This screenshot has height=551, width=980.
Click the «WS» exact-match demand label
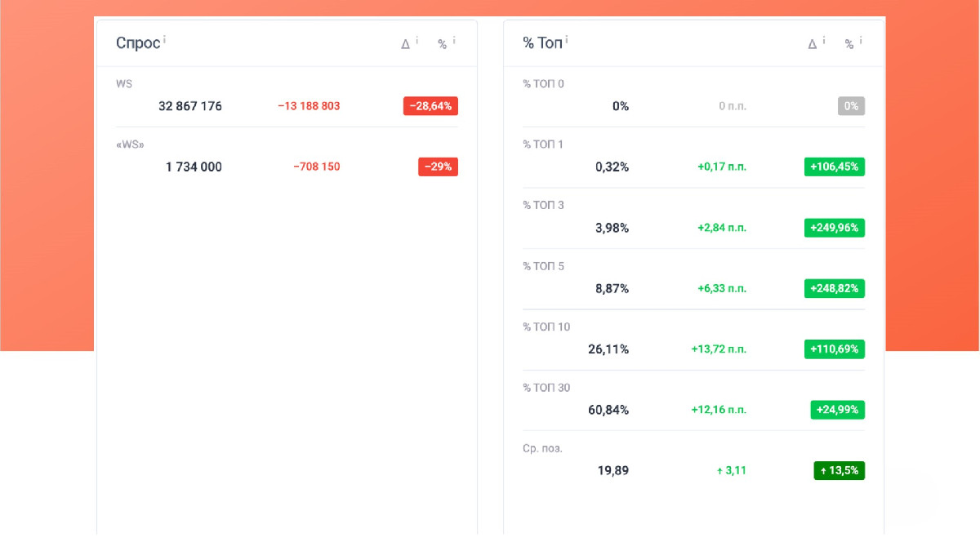tap(131, 144)
